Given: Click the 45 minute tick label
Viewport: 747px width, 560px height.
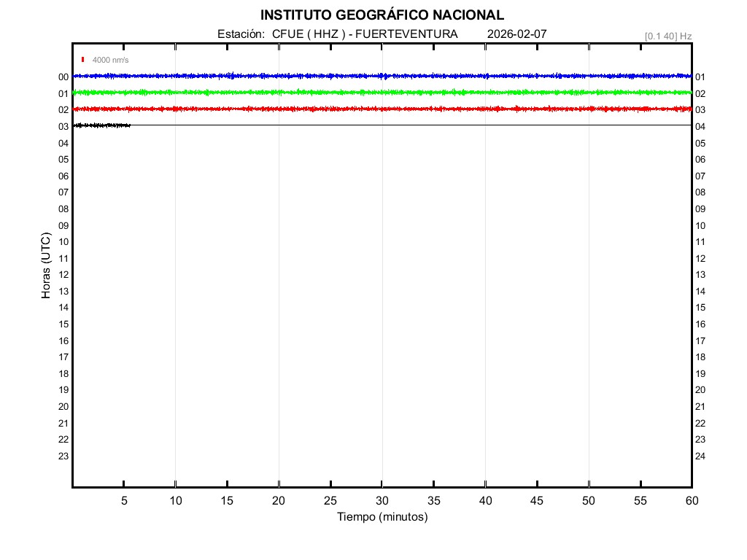Looking at the screenshot, I should click(x=536, y=501).
